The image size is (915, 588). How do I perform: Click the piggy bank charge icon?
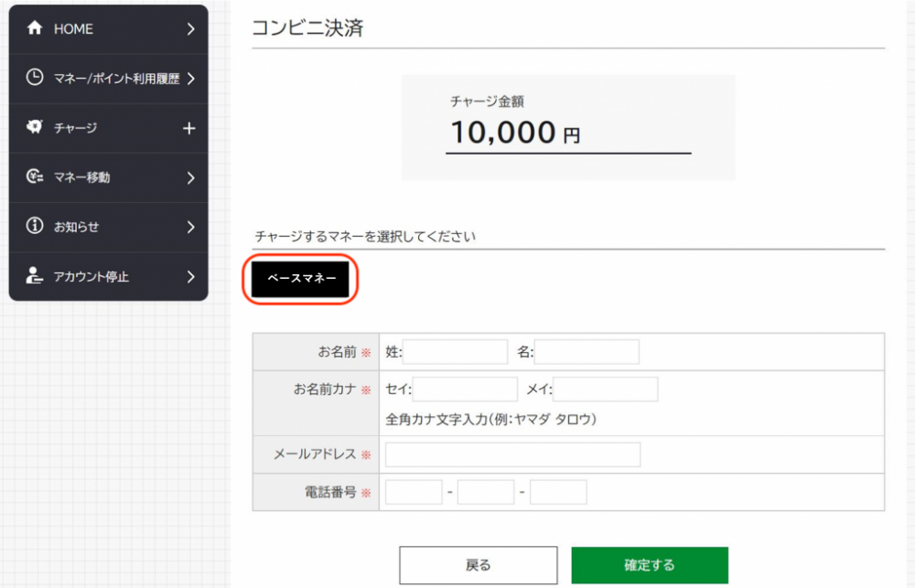click(35, 128)
